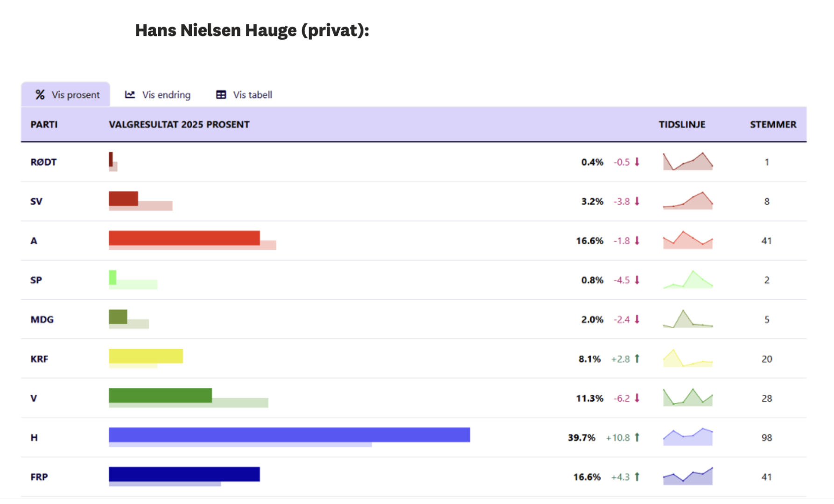Click the A party red result bar
The image size is (834, 504).
click(184, 238)
